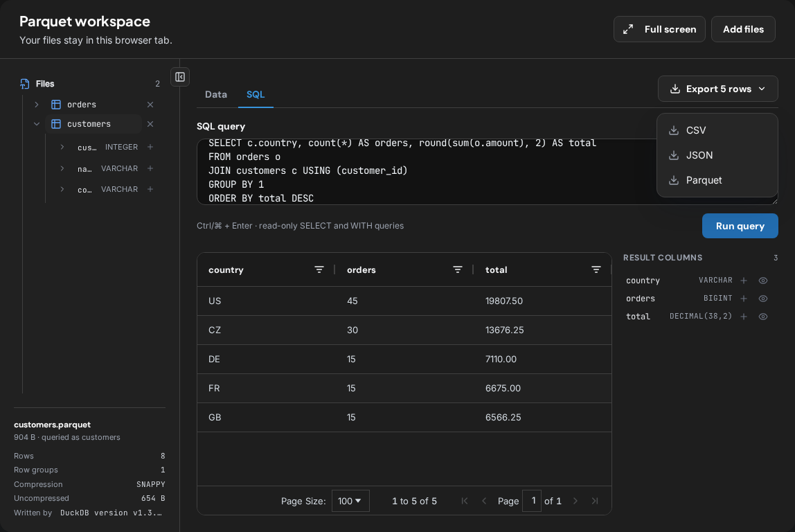The width and height of the screenshot is (795, 532).
Task: Expand the co… VARCHAR column row
Action: 62,189
